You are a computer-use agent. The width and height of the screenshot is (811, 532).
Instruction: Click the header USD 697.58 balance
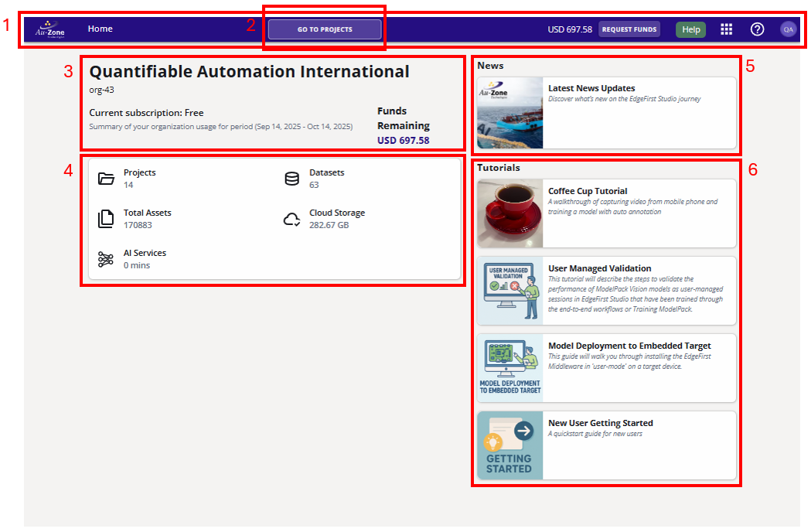coord(570,29)
